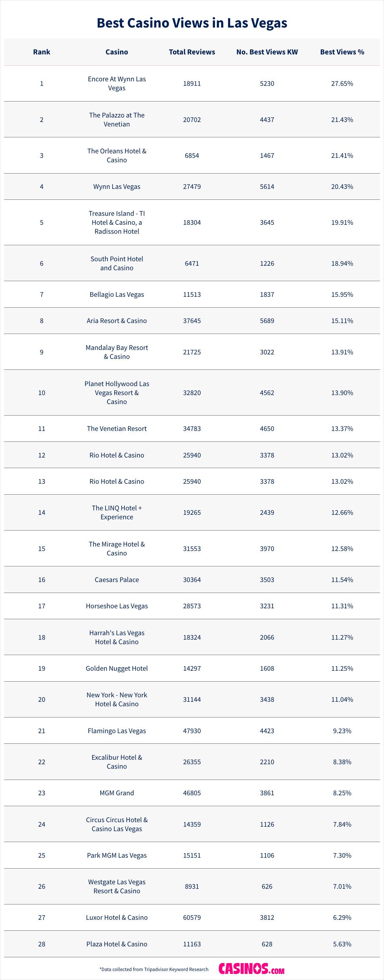Click The Palazzo at The Venetian entry

click(x=117, y=119)
